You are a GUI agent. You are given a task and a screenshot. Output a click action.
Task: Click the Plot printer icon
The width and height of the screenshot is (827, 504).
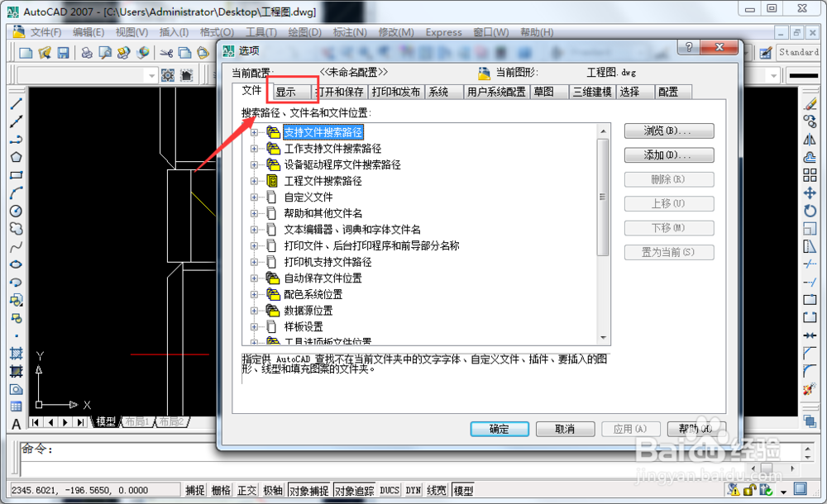coord(87,53)
